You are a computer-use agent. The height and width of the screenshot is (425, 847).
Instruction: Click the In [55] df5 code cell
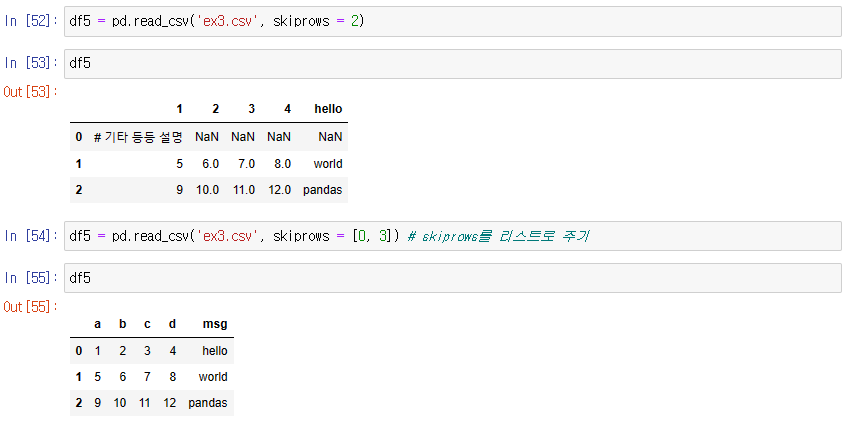pyautogui.click(x=453, y=278)
